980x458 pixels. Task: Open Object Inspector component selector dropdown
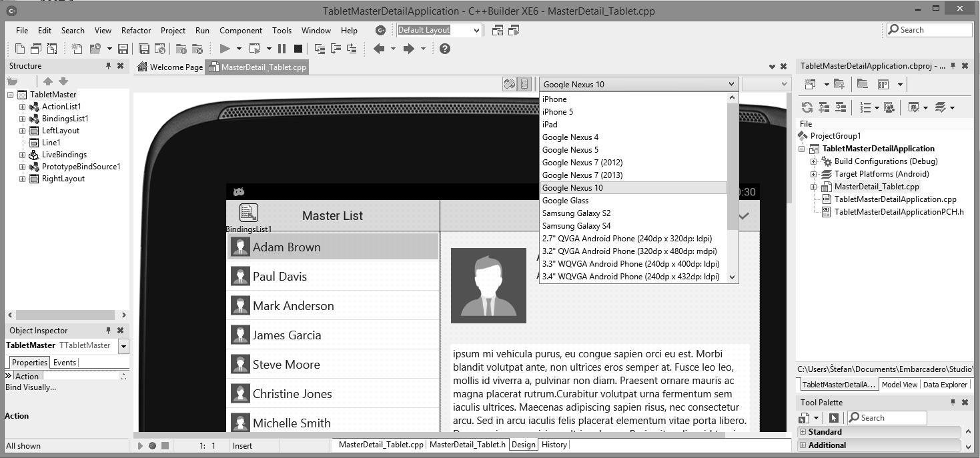pyautogui.click(x=123, y=346)
